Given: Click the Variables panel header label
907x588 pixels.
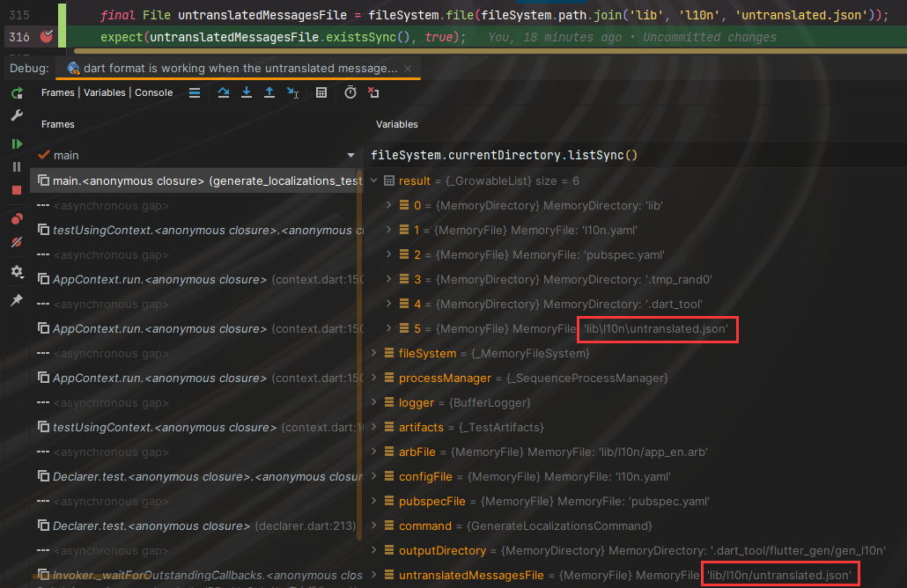Looking at the screenshot, I should pos(397,124).
